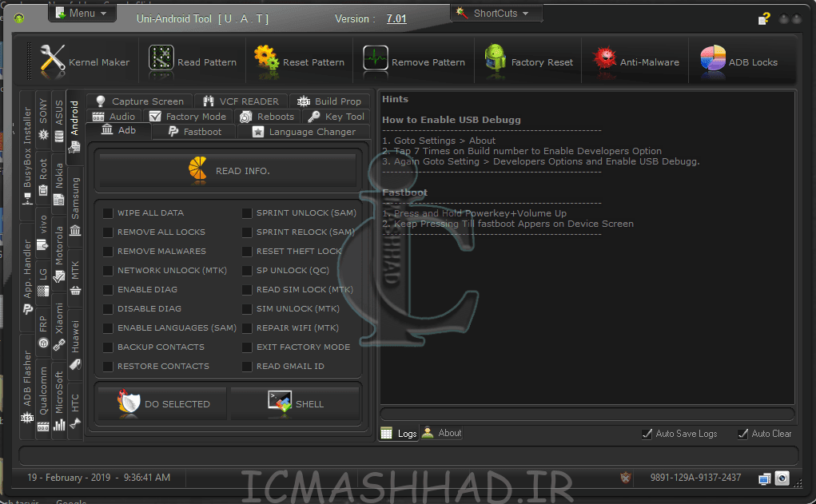
Task: Click the date and time readout
Action: click(x=99, y=478)
